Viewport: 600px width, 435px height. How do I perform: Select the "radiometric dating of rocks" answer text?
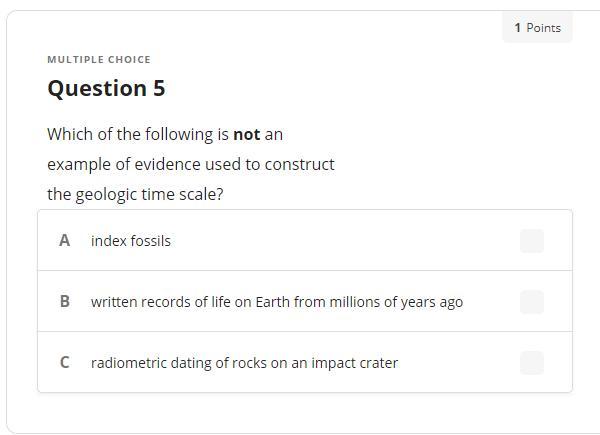(x=244, y=363)
